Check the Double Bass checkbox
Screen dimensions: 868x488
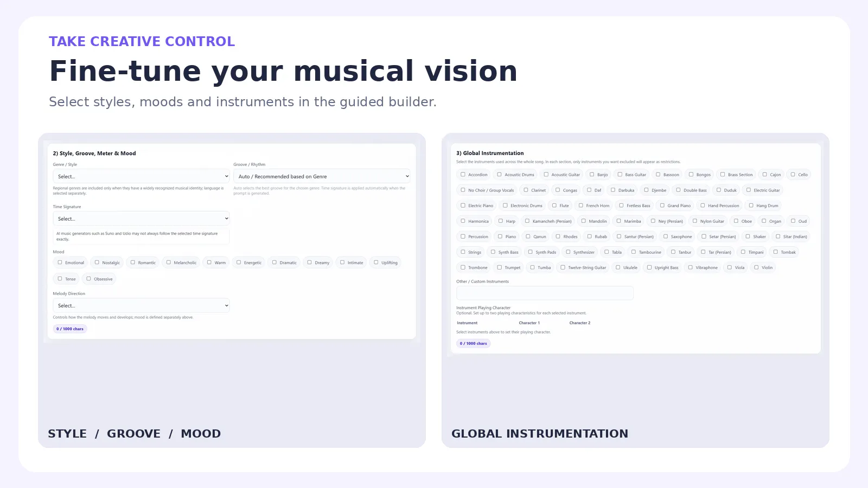(679, 190)
